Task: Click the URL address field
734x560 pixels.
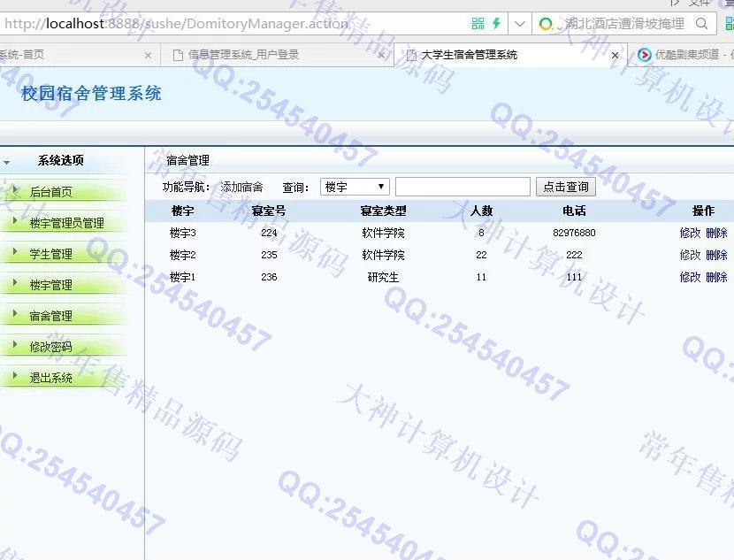Action: pyautogui.click(x=234, y=23)
